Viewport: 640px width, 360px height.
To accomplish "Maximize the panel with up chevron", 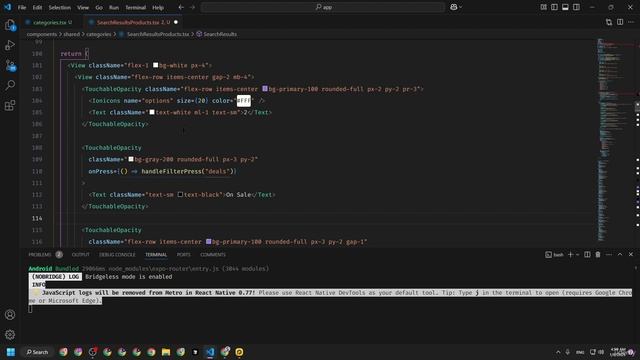I will (620, 255).
